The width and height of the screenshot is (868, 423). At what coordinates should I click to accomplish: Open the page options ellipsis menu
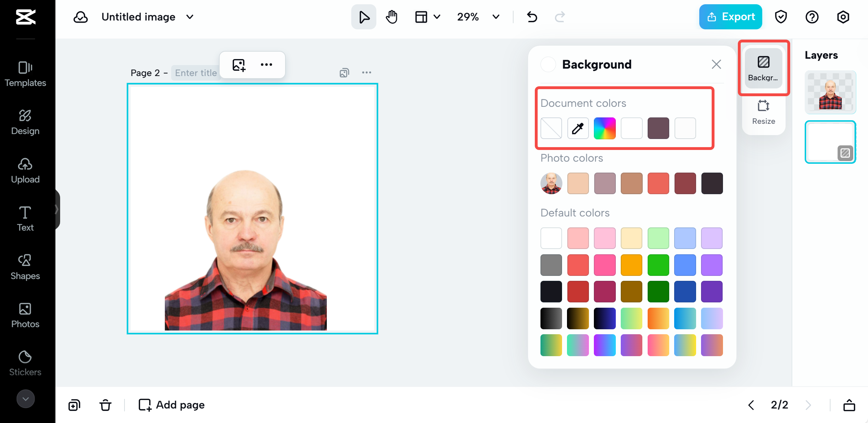click(x=366, y=73)
